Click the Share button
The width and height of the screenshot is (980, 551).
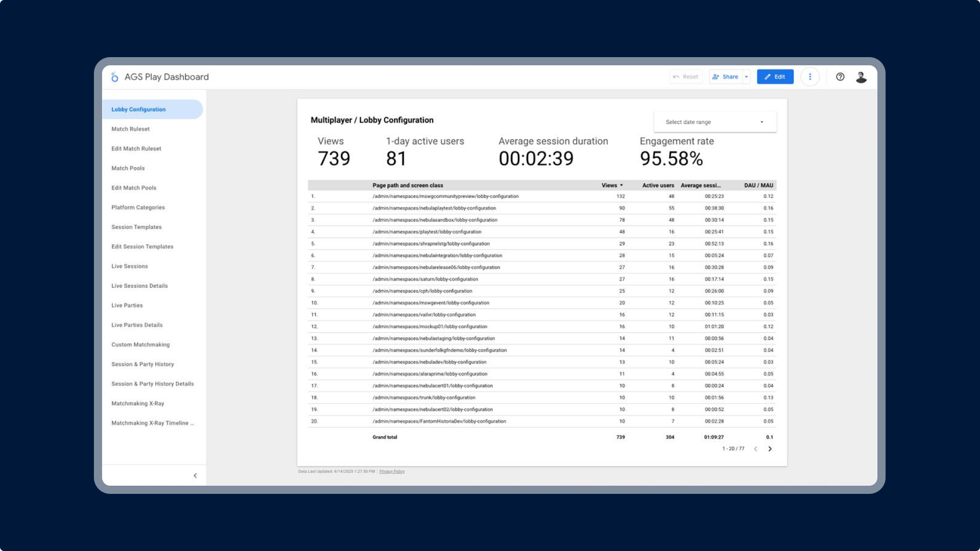pyautogui.click(x=726, y=77)
